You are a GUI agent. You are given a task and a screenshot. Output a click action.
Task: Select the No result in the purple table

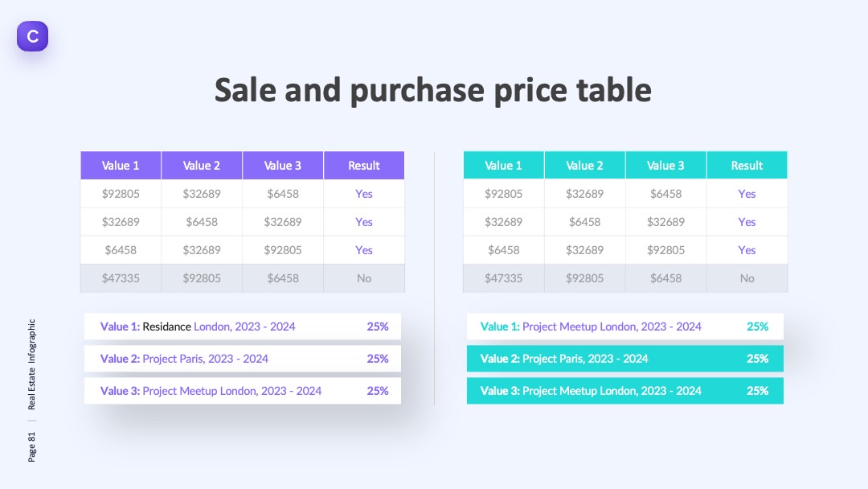pyautogui.click(x=364, y=278)
